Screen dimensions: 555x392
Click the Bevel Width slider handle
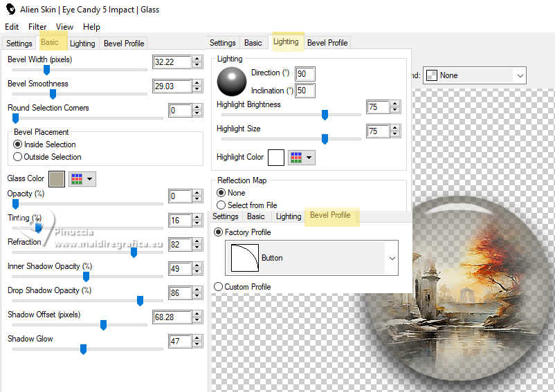point(46,70)
